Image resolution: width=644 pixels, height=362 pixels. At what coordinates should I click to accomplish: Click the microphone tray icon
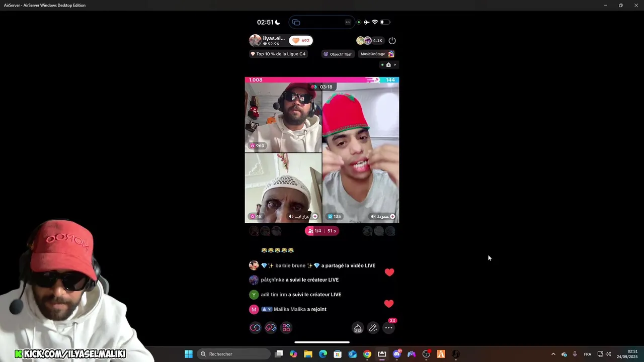click(575, 354)
